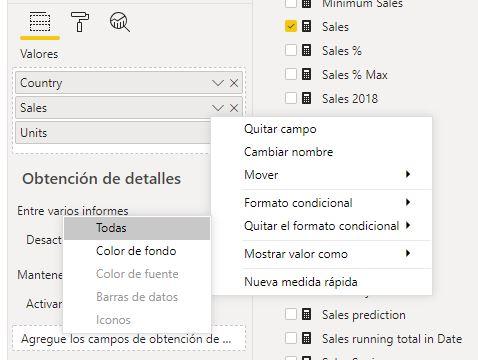Click the Obtención de detalles heading
This screenshot has height=360, width=478.
point(102,179)
